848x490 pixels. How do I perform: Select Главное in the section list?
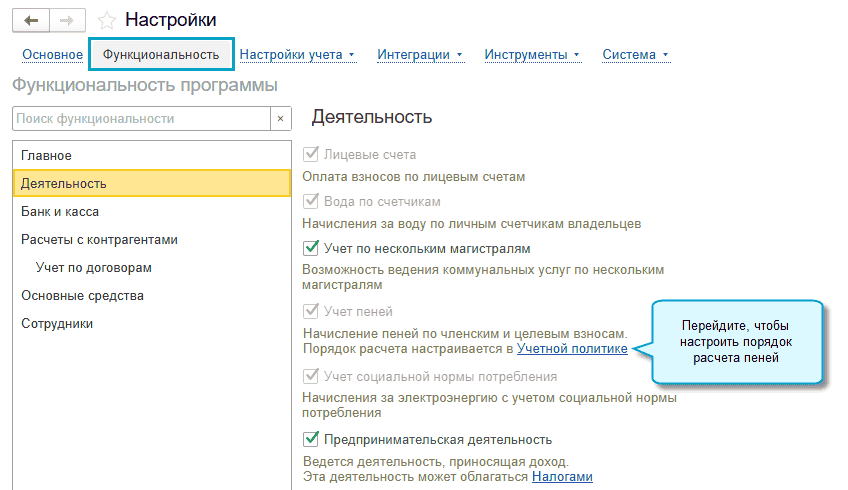(x=46, y=156)
